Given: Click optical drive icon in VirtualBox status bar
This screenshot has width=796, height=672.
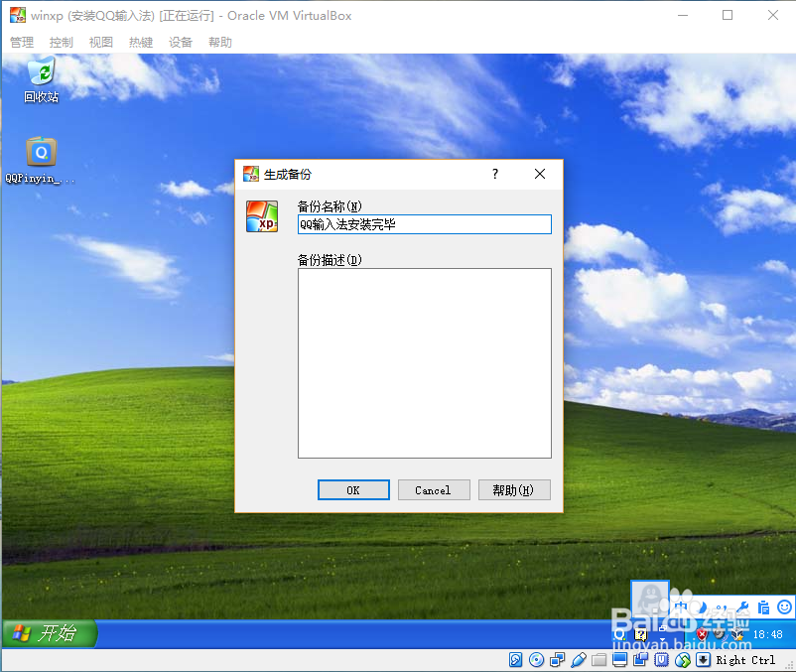Looking at the screenshot, I should [537, 660].
